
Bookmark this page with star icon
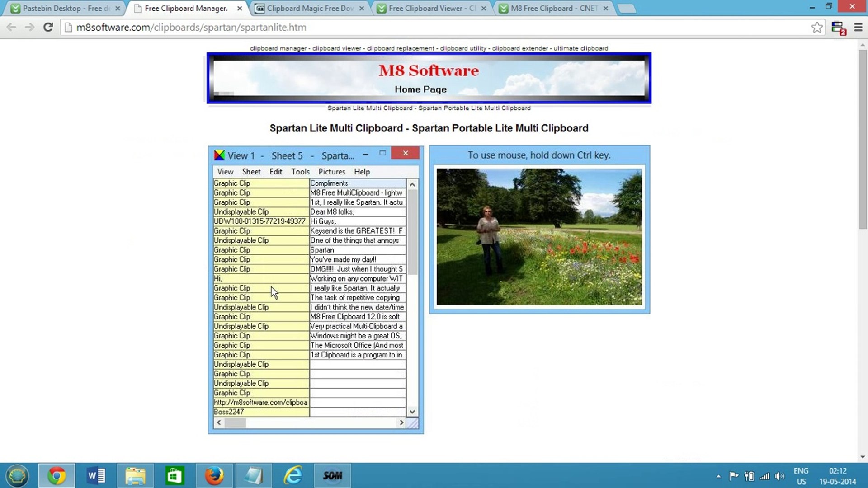coord(817,27)
